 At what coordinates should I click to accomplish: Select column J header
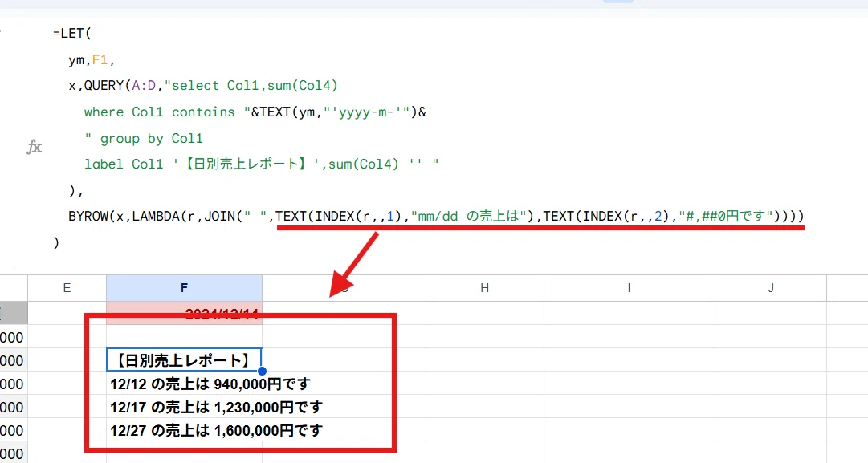pos(771,287)
